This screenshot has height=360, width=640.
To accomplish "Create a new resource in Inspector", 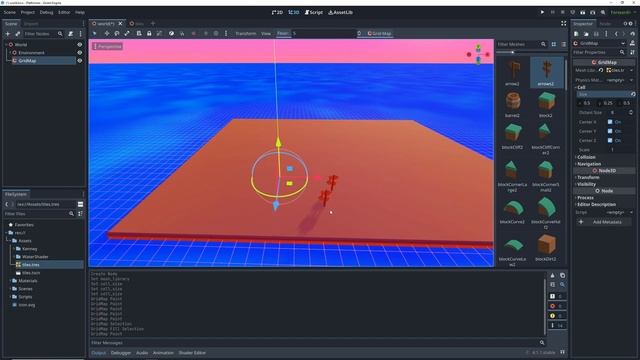I will (x=576, y=33).
